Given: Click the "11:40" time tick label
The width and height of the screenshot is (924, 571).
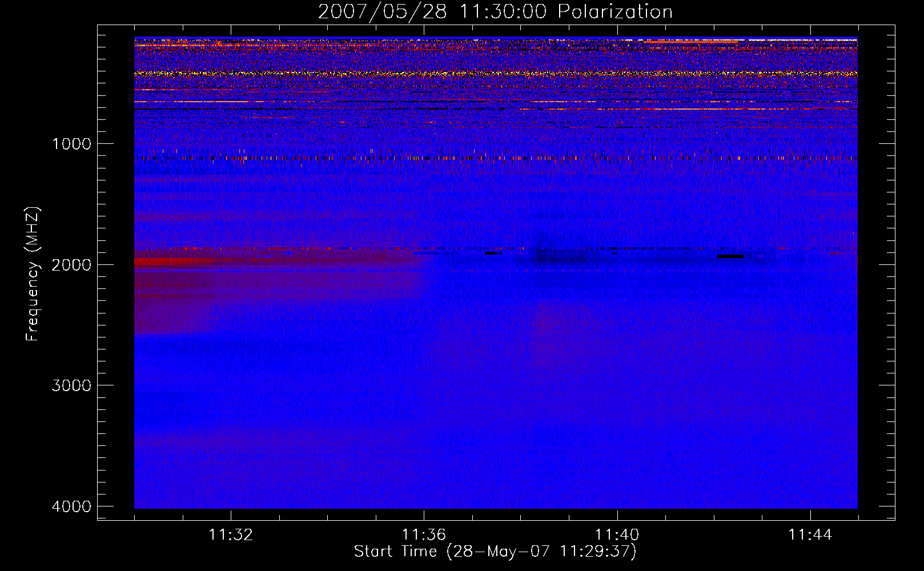Looking at the screenshot, I should coord(617,535).
